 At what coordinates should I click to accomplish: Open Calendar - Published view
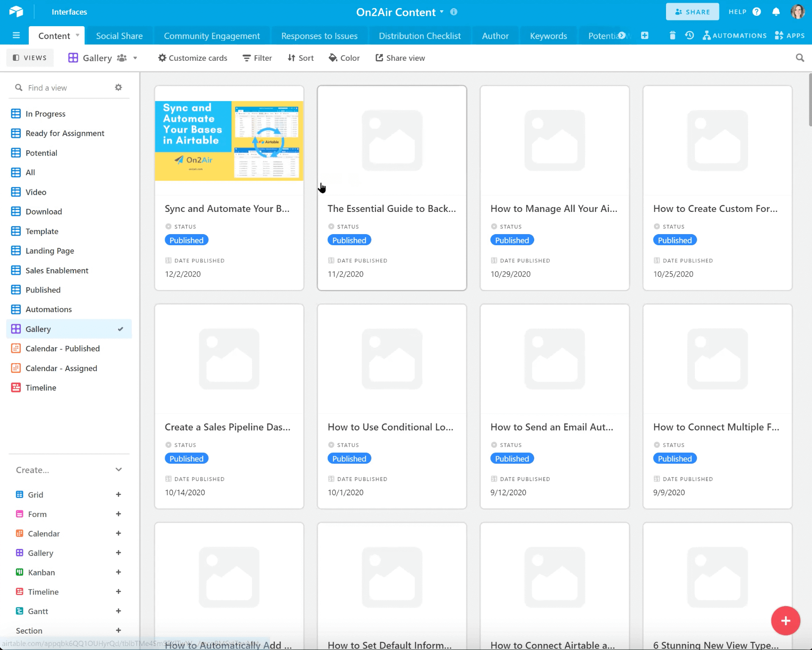click(69, 348)
